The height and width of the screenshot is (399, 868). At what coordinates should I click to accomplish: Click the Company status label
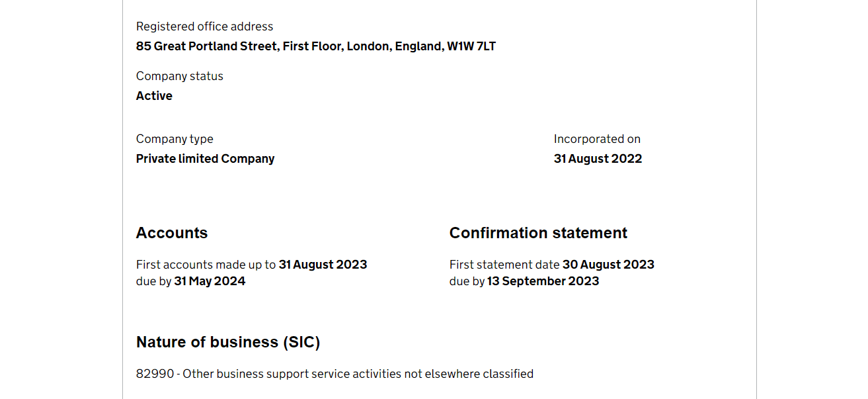180,76
